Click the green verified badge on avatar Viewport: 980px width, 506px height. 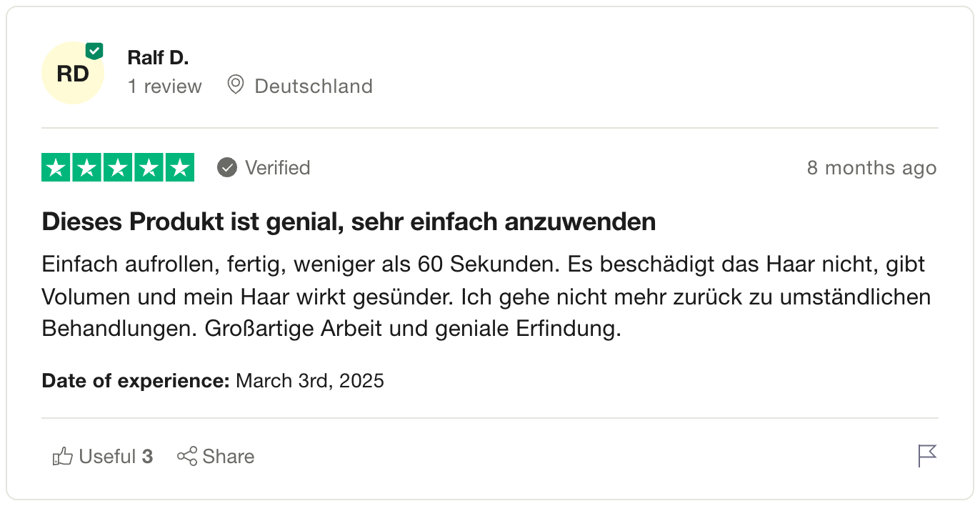point(94,51)
